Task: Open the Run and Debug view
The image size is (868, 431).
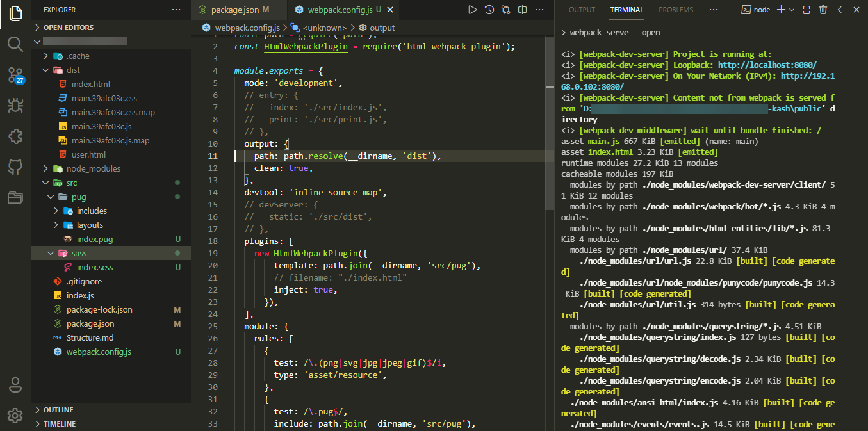Action: (x=15, y=106)
